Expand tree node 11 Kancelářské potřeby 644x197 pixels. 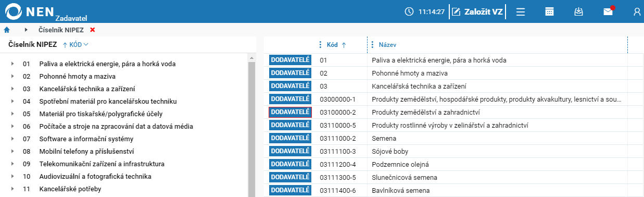pos(12,189)
